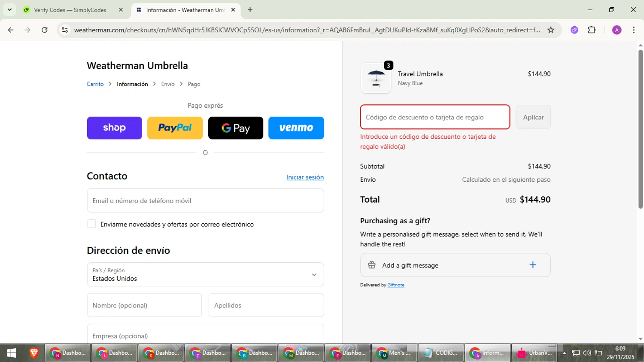Screen dimensions: 644x362
Task: Click the scrollbar down arrow
Action: [x=640, y=339]
